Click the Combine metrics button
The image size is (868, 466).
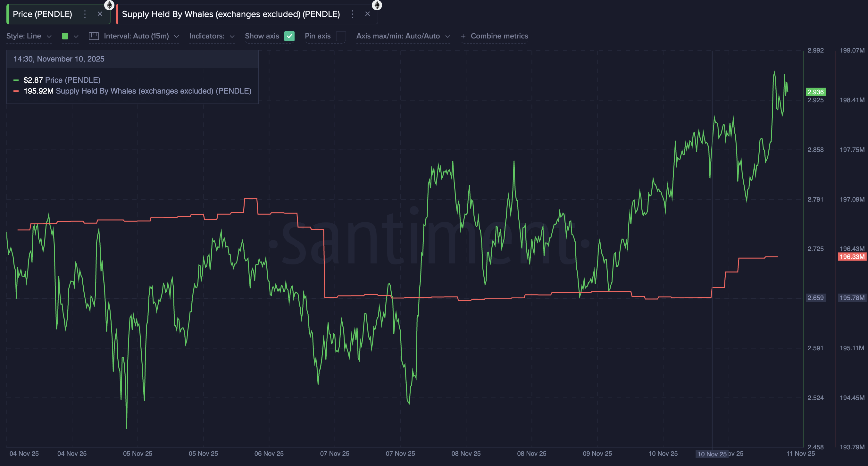499,36
